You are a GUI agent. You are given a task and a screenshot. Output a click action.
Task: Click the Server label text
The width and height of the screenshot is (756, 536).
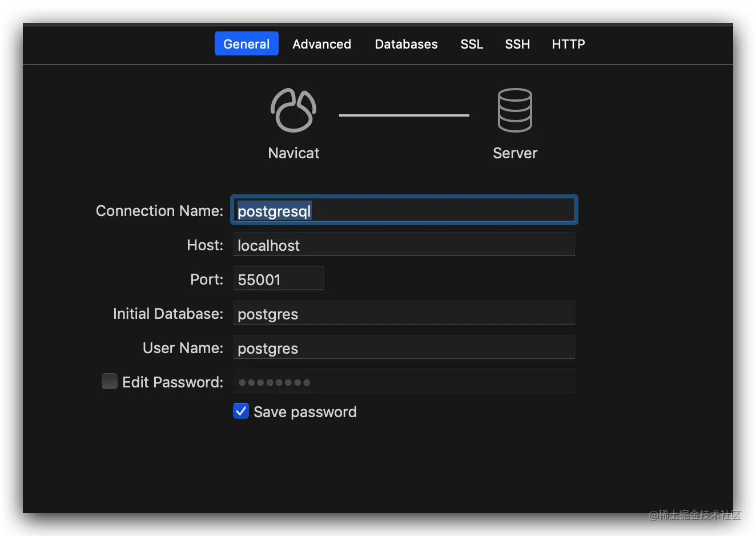[x=515, y=153]
